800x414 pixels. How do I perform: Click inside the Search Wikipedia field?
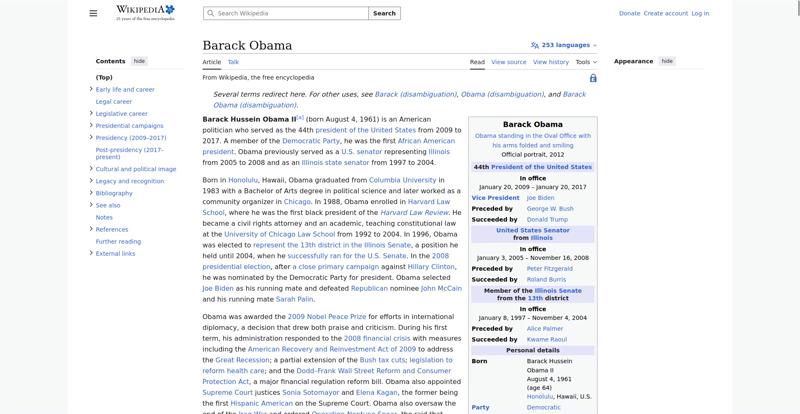pos(290,14)
